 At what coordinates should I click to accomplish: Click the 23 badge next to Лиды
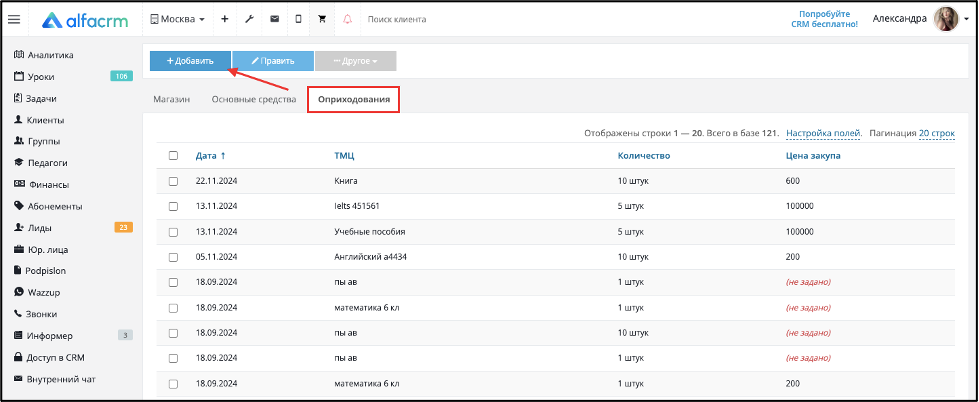pyautogui.click(x=123, y=228)
